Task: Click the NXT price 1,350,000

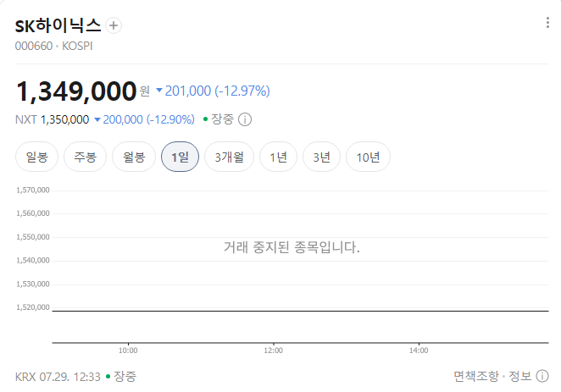Action: [64, 119]
